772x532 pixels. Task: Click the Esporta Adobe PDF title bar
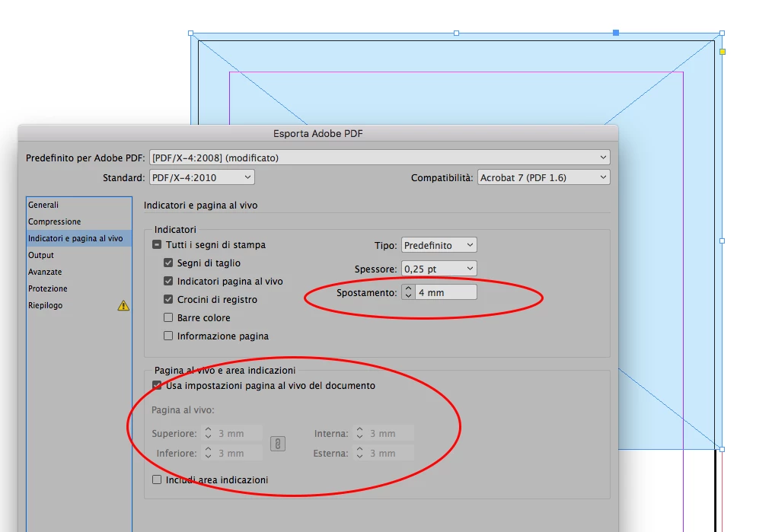pos(318,133)
